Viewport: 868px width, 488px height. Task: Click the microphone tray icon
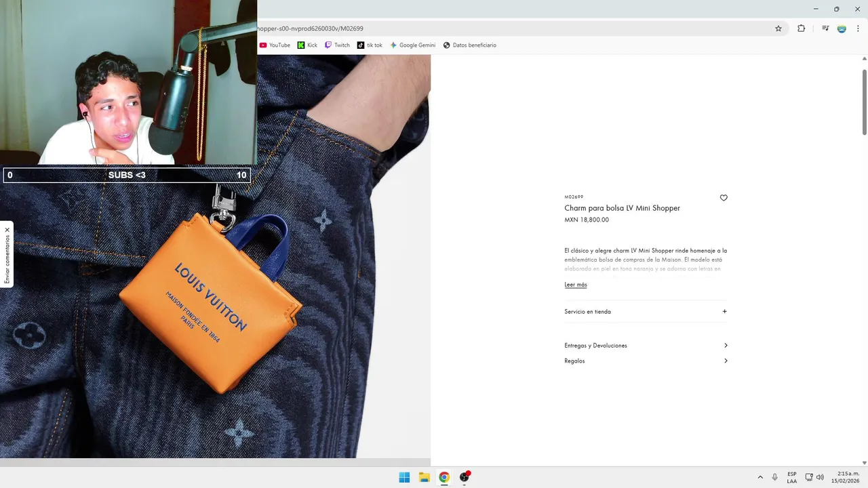coord(775,477)
